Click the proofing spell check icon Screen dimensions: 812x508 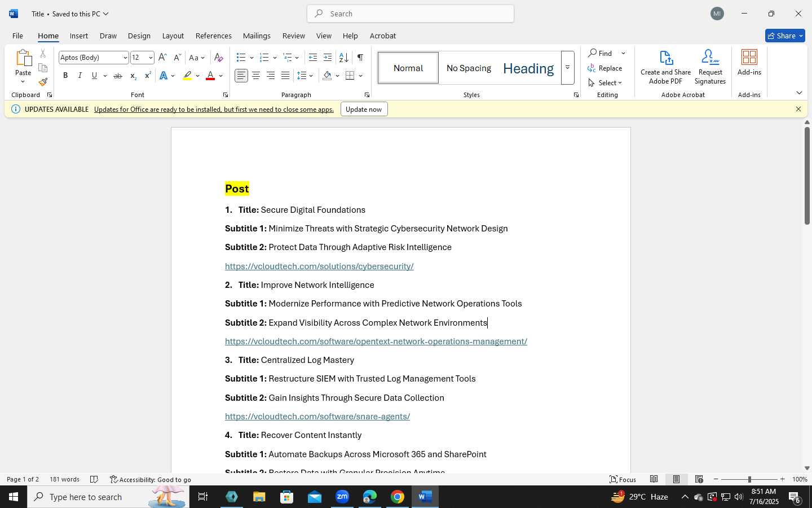[94, 479]
